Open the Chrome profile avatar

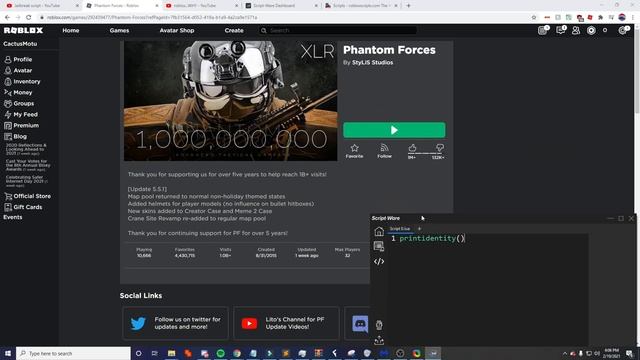(622, 18)
